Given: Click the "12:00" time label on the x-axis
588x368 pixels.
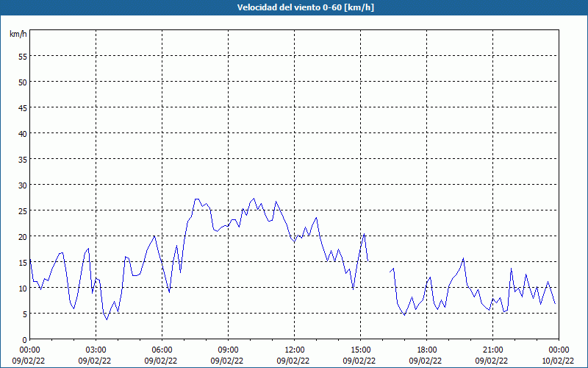Looking at the screenshot, I should (295, 350).
